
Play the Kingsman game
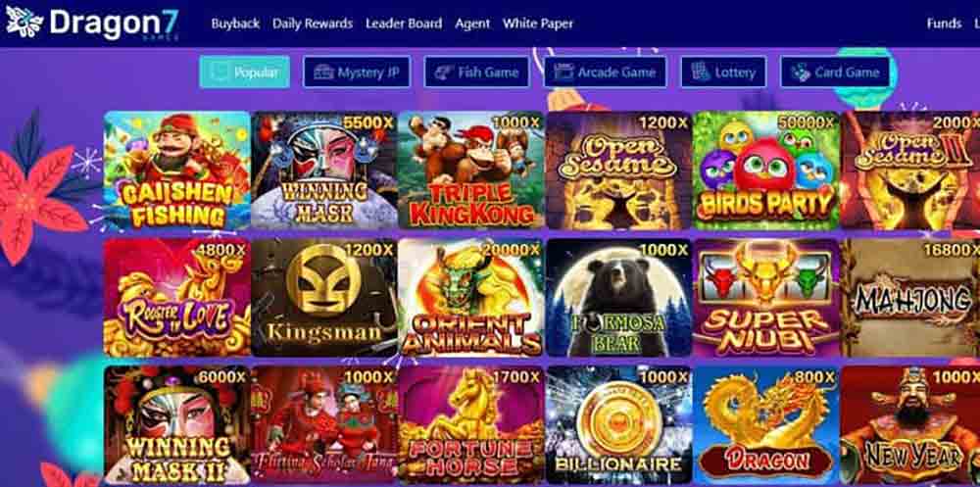pos(323,298)
